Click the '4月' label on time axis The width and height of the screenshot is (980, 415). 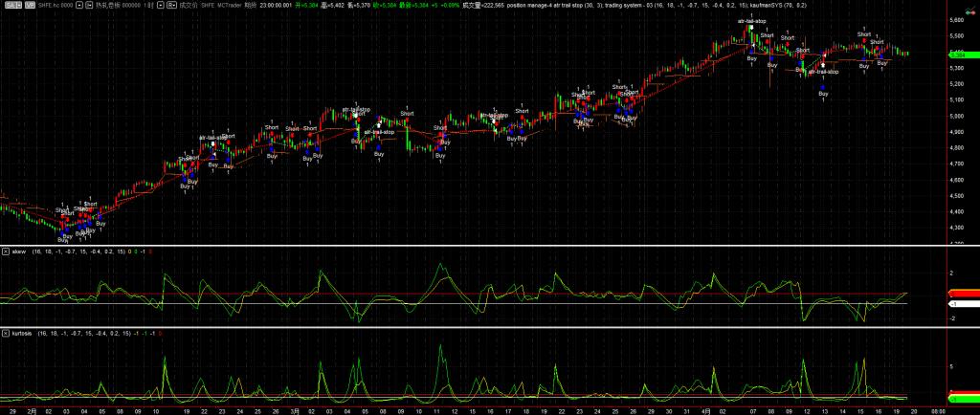[705, 411]
